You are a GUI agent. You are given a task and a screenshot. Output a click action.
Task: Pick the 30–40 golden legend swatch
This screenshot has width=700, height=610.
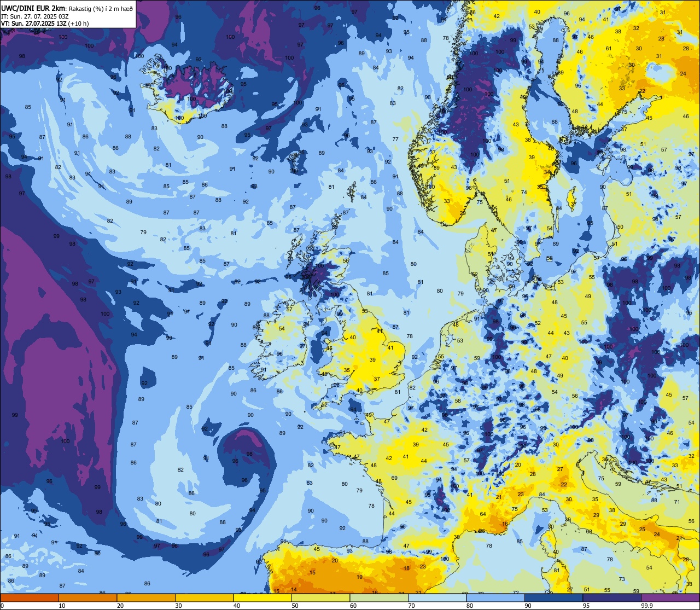click(x=204, y=599)
